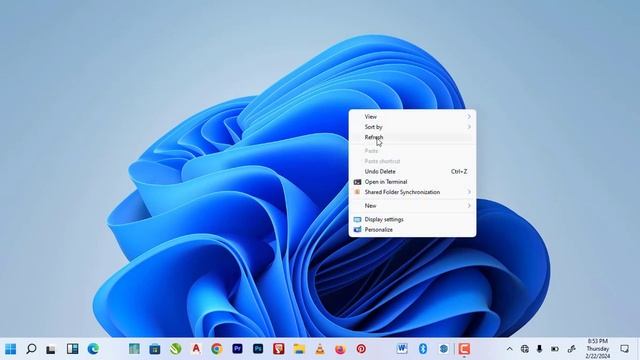Click the microphone tray icon
This screenshot has height=360, width=640.
pyautogui.click(x=539, y=349)
